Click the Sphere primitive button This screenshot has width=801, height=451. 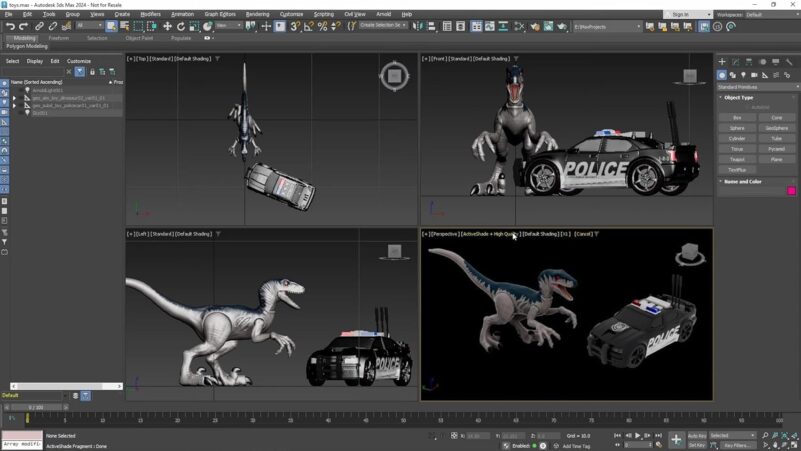(x=737, y=128)
